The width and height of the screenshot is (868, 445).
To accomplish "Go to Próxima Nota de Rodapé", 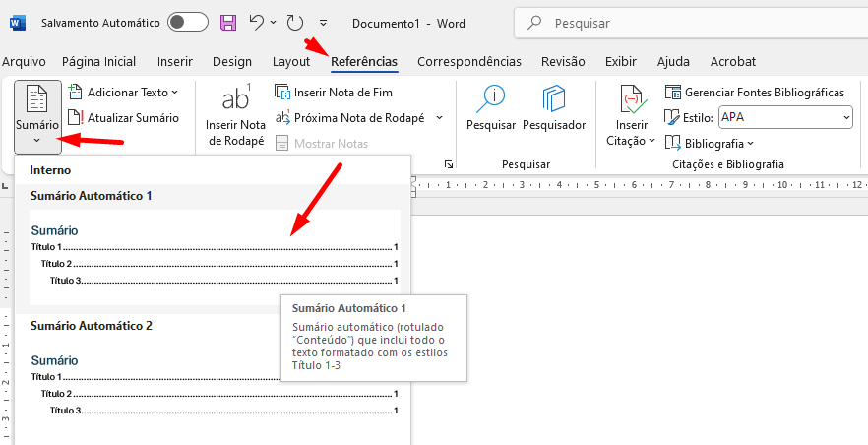I will pyautogui.click(x=351, y=118).
